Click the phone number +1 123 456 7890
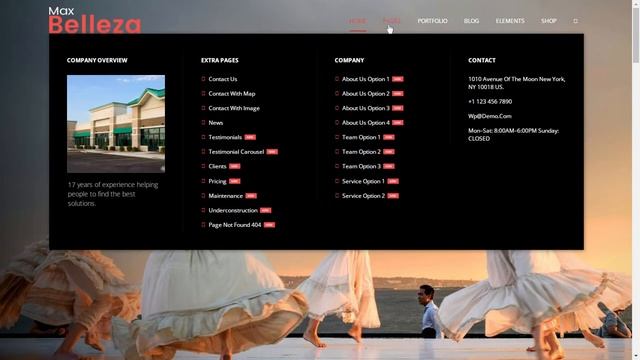 490,102
